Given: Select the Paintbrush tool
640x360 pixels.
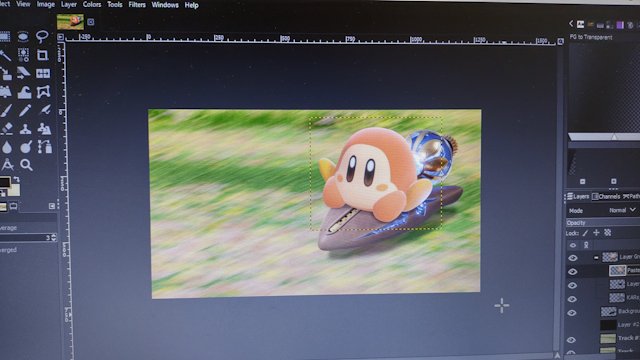Looking at the screenshot, I should (x=6, y=110).
